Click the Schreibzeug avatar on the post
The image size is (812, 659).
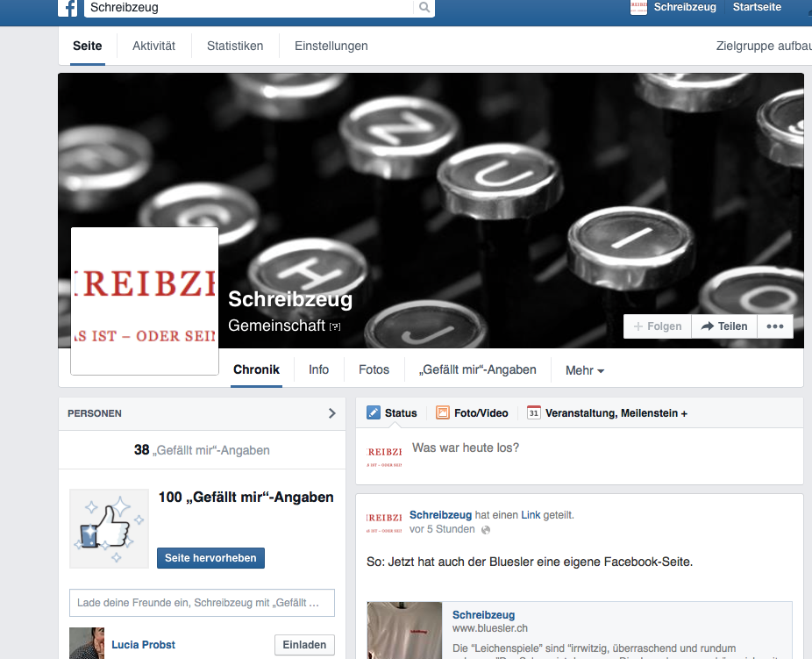(x=384, y=522)
